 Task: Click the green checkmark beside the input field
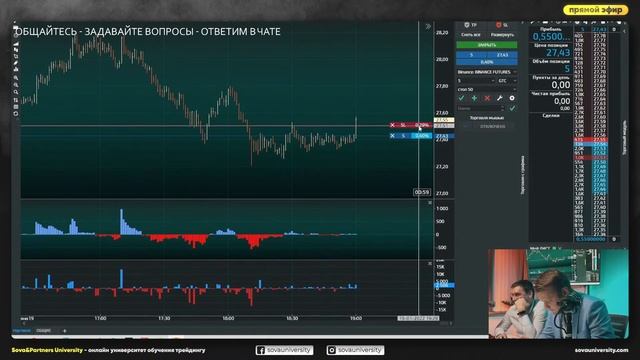pyautogui.click(x=512, y=109)
